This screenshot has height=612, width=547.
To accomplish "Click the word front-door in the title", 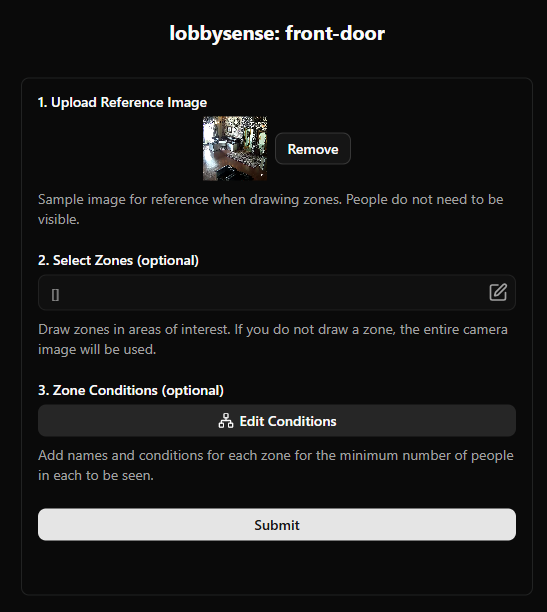I will (335, 33).
